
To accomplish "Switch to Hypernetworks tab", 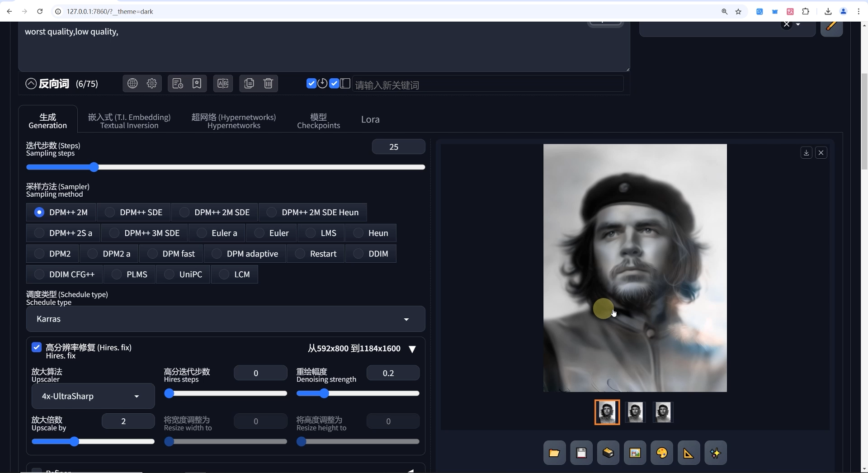I will click(x=234, y=121).
